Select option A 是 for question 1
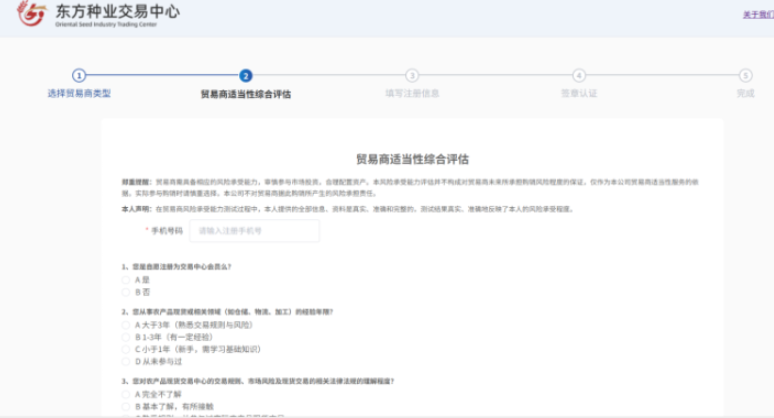The width and height of the screenshot is (774, 418). pos(127,280)
